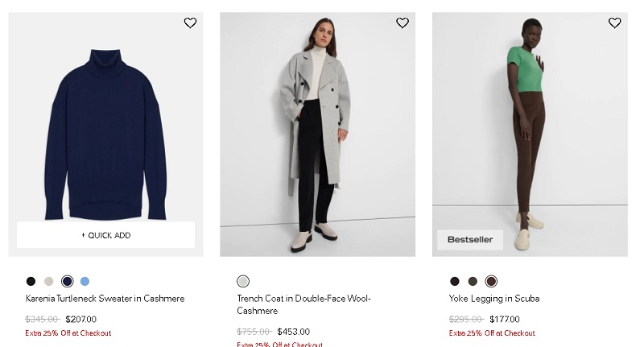Open Yoke Legging in Scuba product link

pyautogui.click(x=494, y=299)
